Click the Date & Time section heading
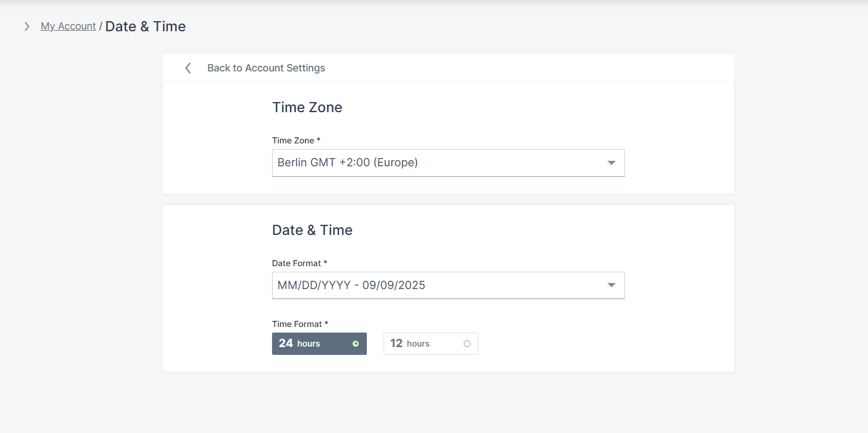 312,230
